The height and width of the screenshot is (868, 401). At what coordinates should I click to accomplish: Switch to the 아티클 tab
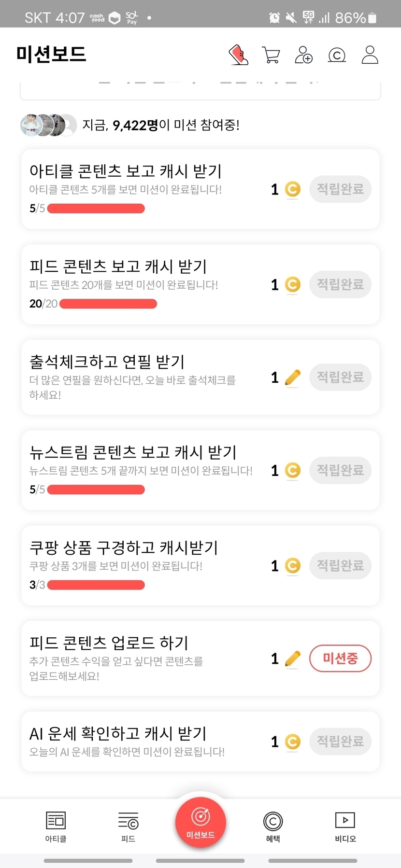coord(56,826)
